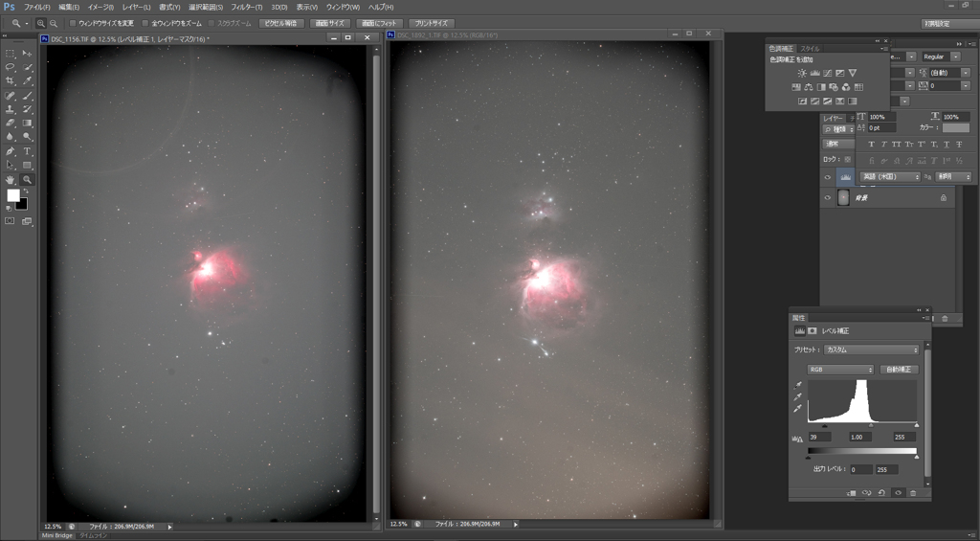Click the 画面サイズ button
This screenshot has height=541, width=980.
tap(330, 23)
